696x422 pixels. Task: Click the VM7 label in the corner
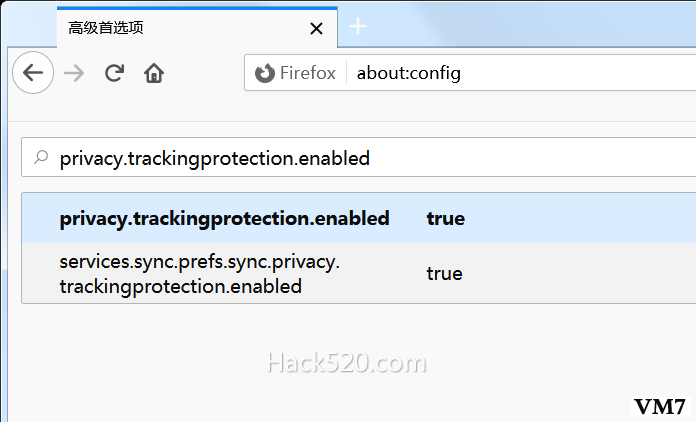pos(660,406)
